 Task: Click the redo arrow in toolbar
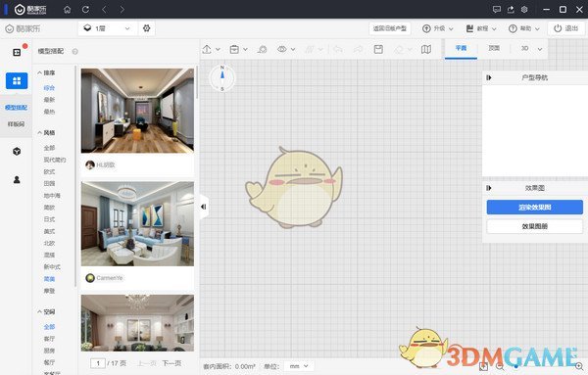coord(358,49)
